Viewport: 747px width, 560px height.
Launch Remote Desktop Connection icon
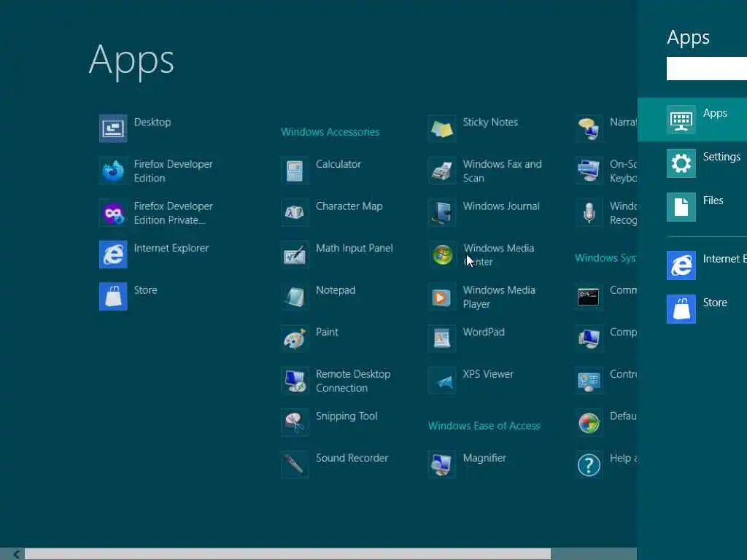(x=295, y=380)
